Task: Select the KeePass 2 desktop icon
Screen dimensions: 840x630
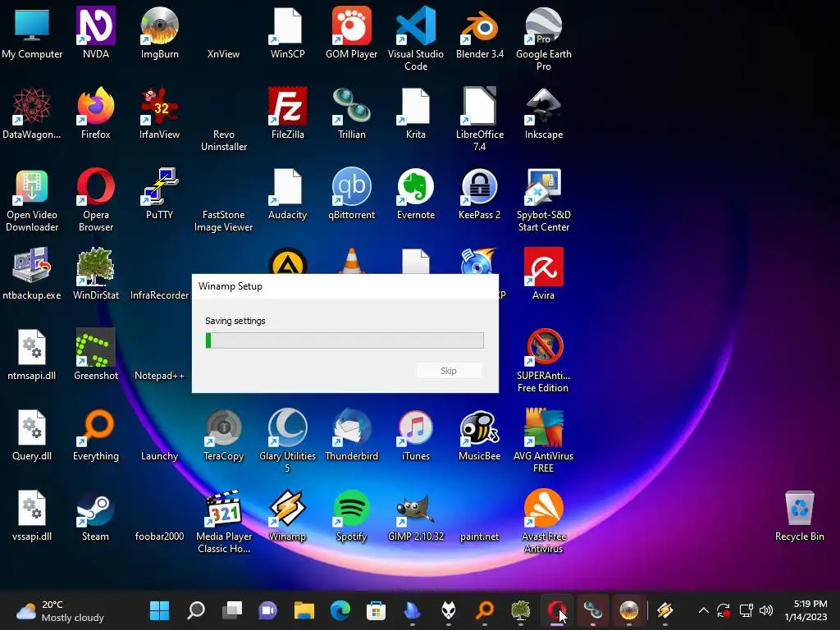Action: click(479, 186)
